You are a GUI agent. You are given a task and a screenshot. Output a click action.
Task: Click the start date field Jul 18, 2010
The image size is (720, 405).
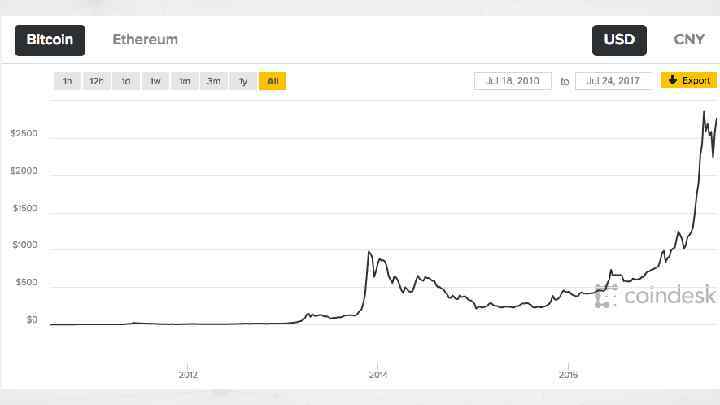click(513, 81)
